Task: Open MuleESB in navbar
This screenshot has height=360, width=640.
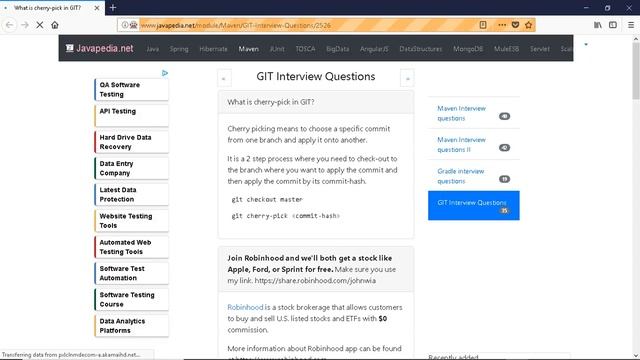Action: (x=507, y=49)
